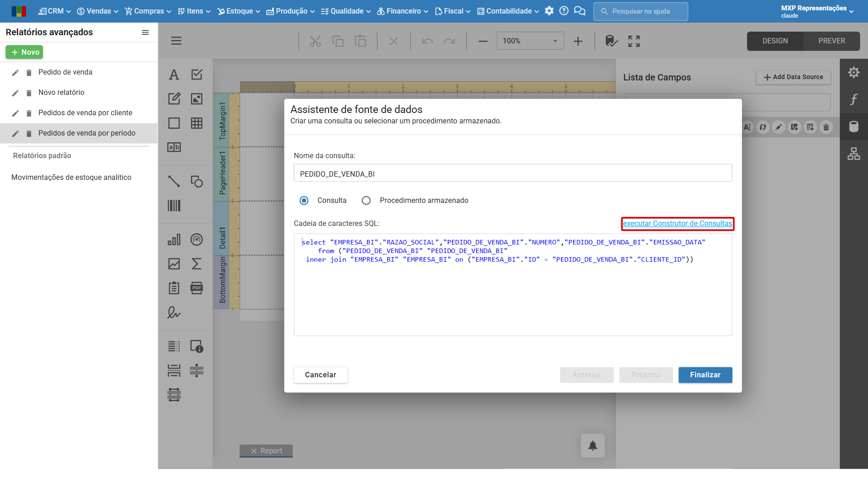The width and height of the screenshot is (868, 488).
Task: Click Add Data Source button
Action: tap(793, 77)
